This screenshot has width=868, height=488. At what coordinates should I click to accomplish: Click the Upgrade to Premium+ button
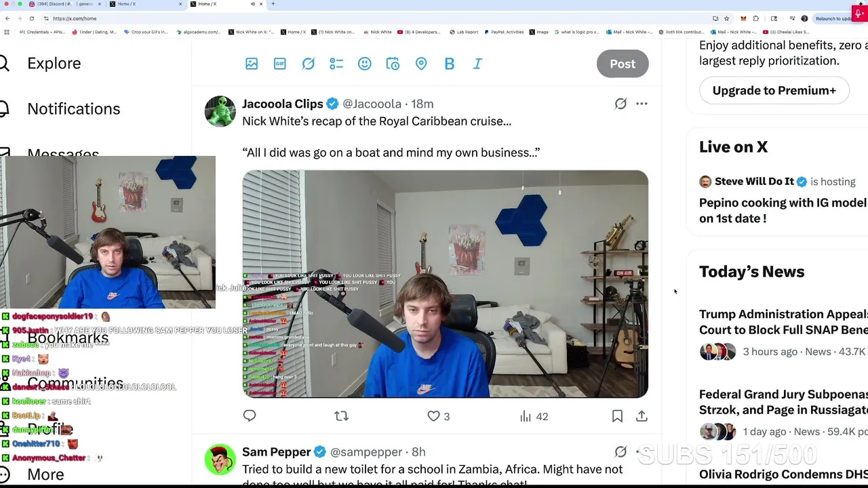(774, 90)
